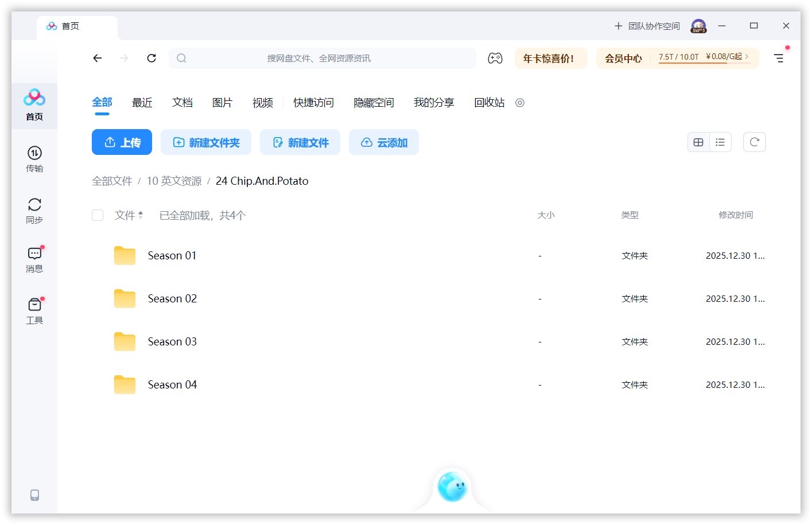
Task: Click the floating assistant bubble
Action: [453, 487]
